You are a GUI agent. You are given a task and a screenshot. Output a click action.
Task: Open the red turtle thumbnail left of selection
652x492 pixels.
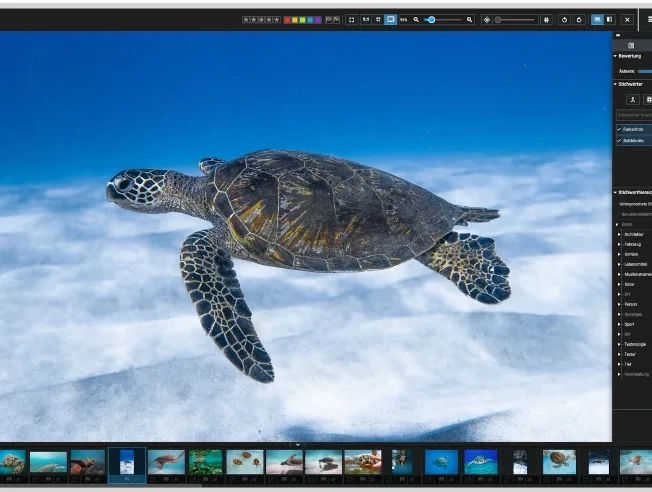87,462
